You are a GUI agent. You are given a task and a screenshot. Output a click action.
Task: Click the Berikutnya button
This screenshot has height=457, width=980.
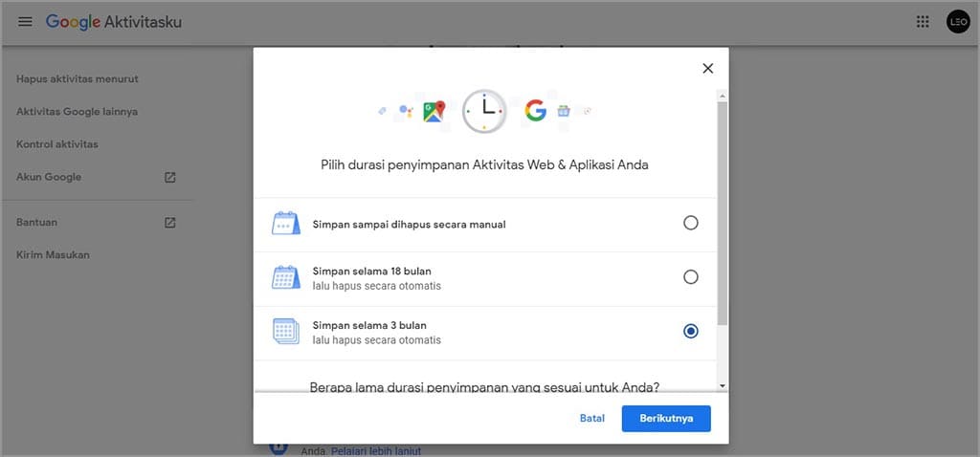[666, 419]
